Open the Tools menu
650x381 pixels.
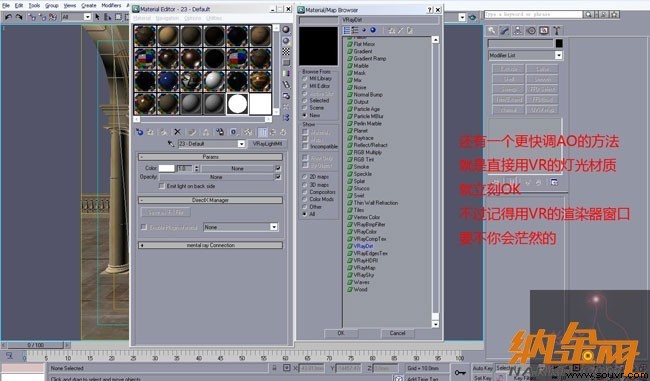(34, 5)
